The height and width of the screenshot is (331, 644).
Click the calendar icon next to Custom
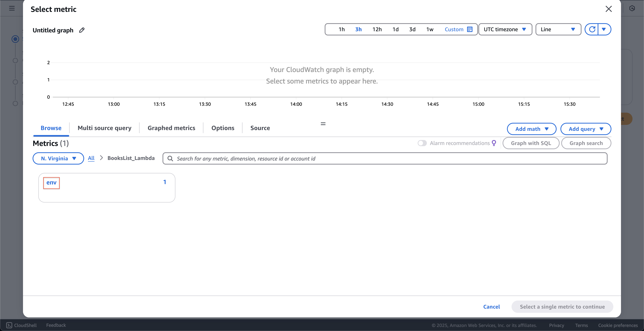470,29
